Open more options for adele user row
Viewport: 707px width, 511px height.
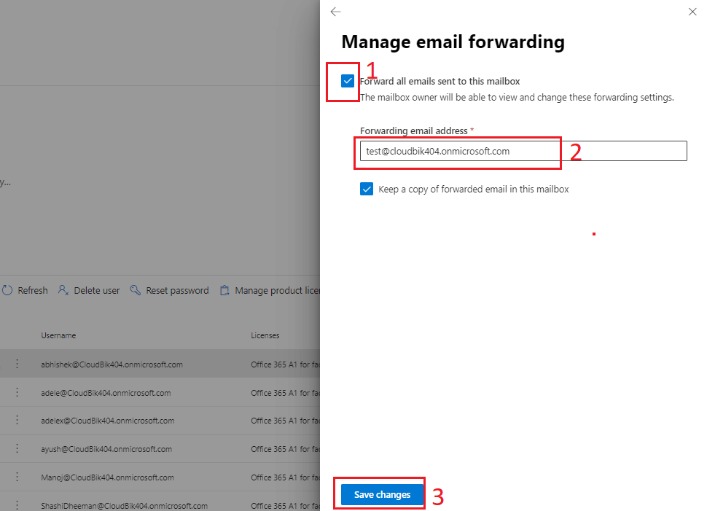pos(17,392)
